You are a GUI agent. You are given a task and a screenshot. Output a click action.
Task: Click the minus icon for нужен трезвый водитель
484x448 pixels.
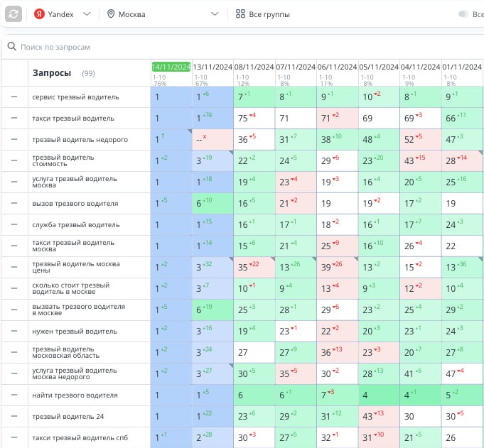point(14,331)
